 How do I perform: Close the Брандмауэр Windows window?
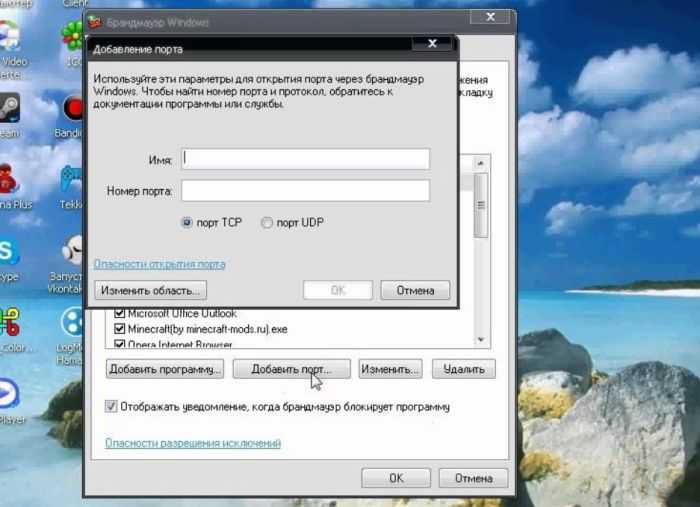[490, 17]
